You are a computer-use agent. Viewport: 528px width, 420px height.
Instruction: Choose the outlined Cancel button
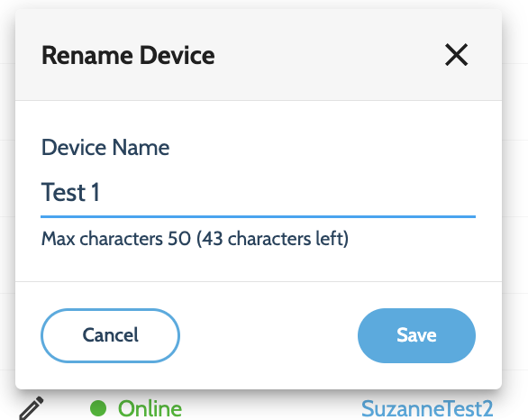111,335
